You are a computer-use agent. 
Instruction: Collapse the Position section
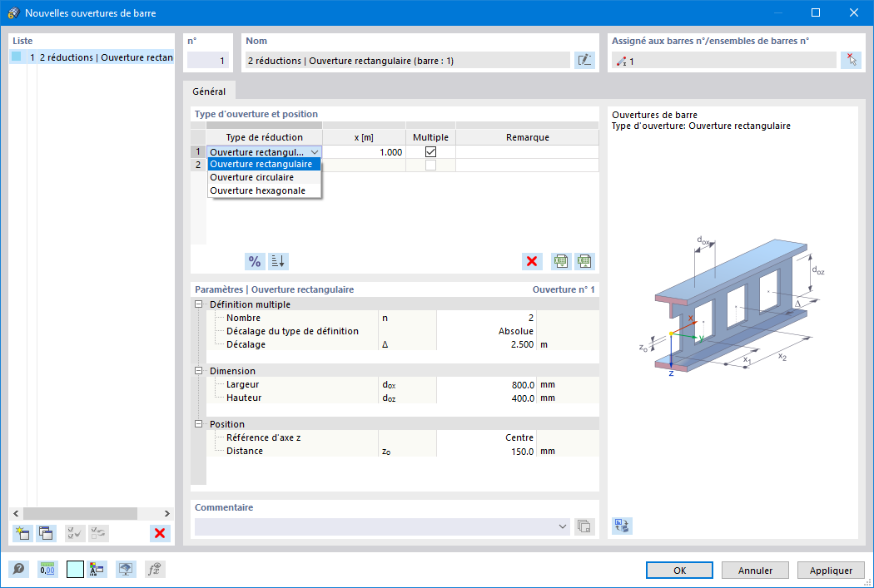(x=198, y=423)
